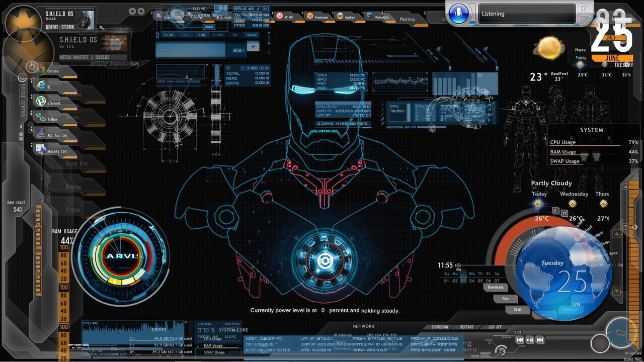
Task: Click the large sun weather icon
Action: 549,48
